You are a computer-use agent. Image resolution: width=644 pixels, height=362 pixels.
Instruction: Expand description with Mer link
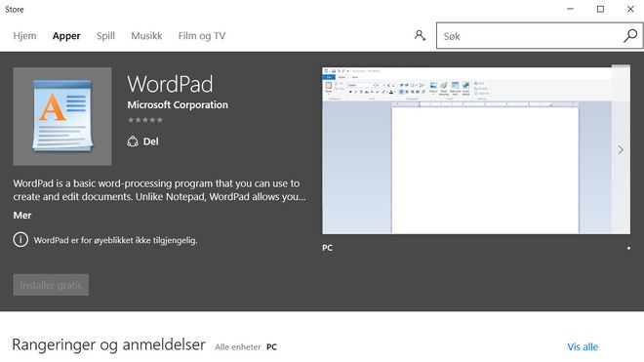[22, 216]
